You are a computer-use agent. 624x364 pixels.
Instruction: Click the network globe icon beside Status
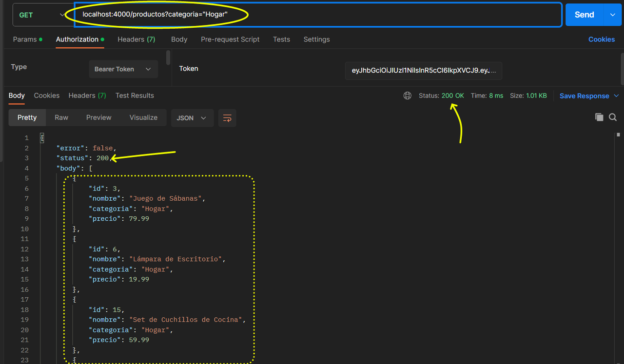[x=408, y=96]
